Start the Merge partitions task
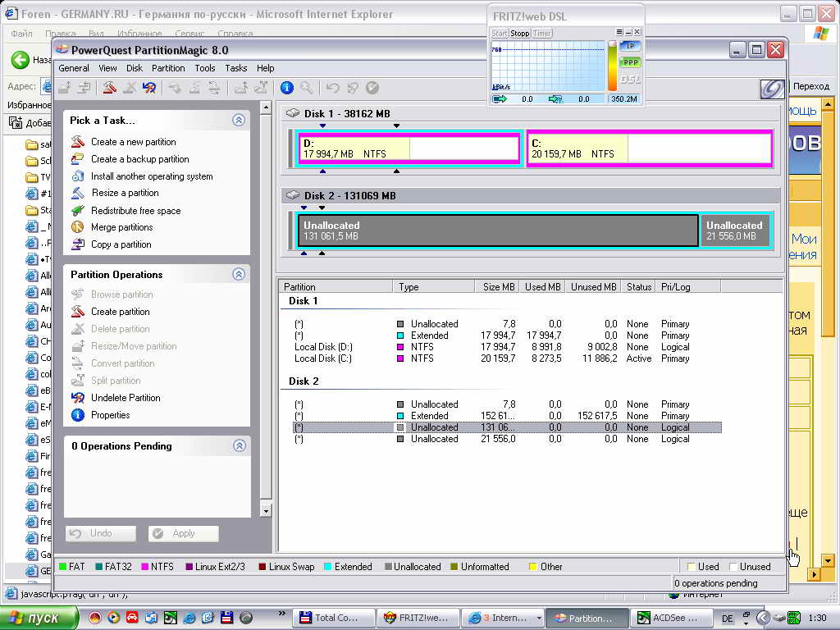 [x=121, y=227]
